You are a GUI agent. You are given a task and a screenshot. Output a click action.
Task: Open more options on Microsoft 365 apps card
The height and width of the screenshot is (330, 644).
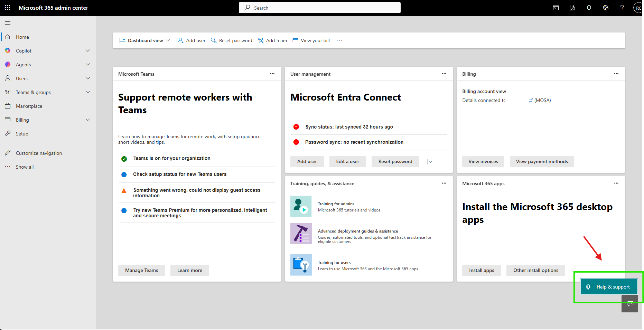pyautogui.click(x=616, y=183)
